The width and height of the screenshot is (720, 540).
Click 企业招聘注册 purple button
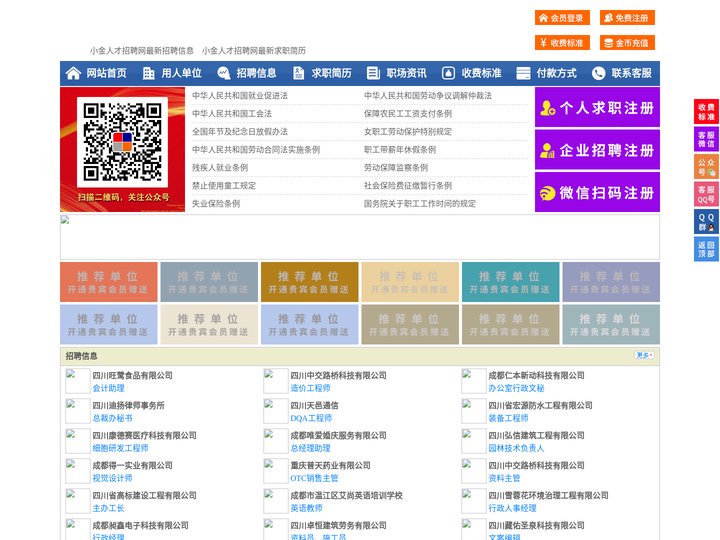point(597,150)
